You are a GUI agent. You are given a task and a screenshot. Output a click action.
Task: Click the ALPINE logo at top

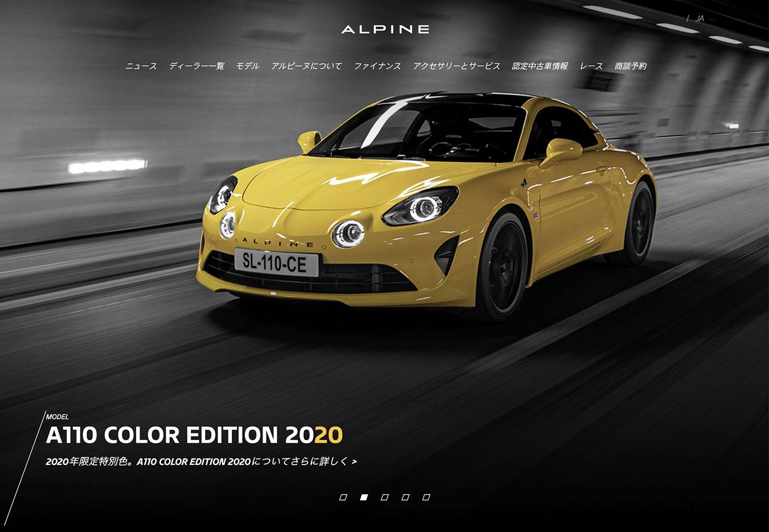pos(384,29)
